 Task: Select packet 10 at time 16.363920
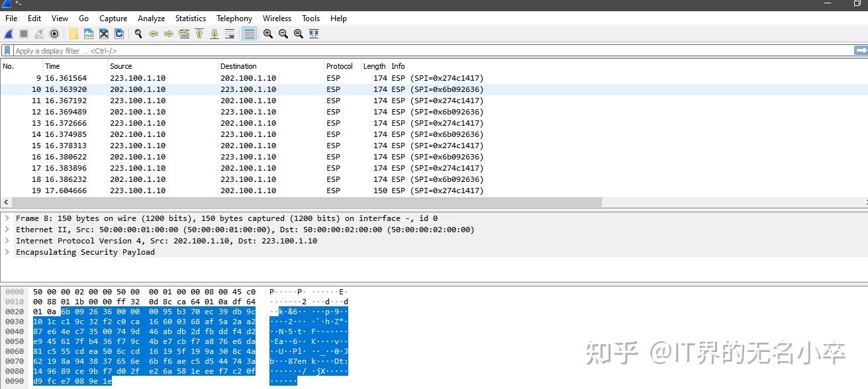pyautogui.click(x=434, y=89)
